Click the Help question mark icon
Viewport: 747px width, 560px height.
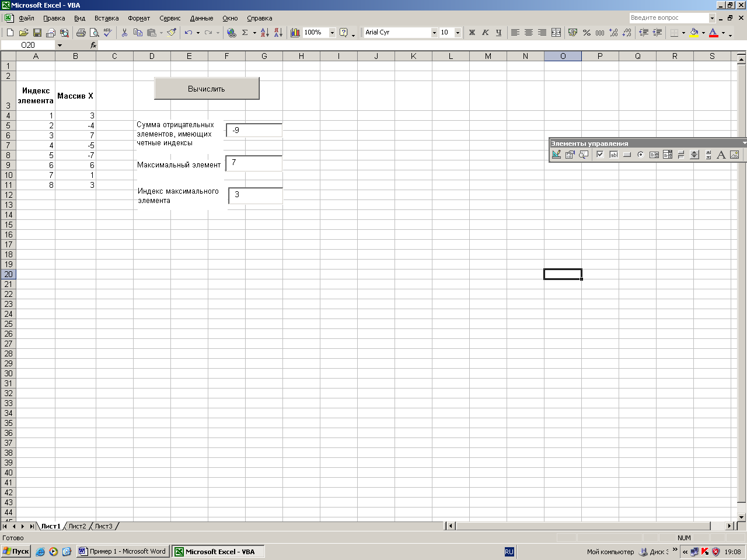[x=344, y=33]
